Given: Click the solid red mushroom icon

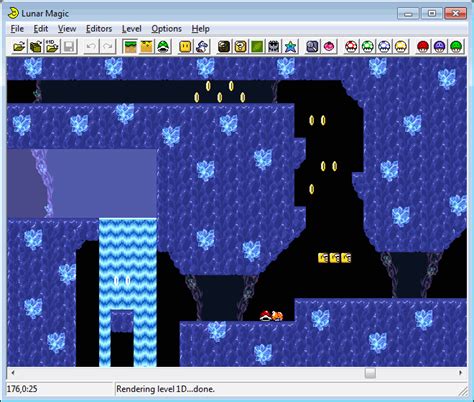Looking at the screenshot, I should click(423, 46).
